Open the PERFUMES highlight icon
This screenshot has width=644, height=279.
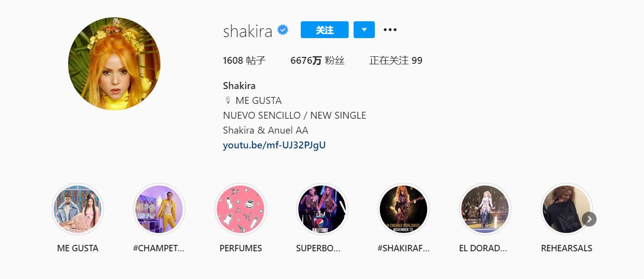click(x=241, y=209)
